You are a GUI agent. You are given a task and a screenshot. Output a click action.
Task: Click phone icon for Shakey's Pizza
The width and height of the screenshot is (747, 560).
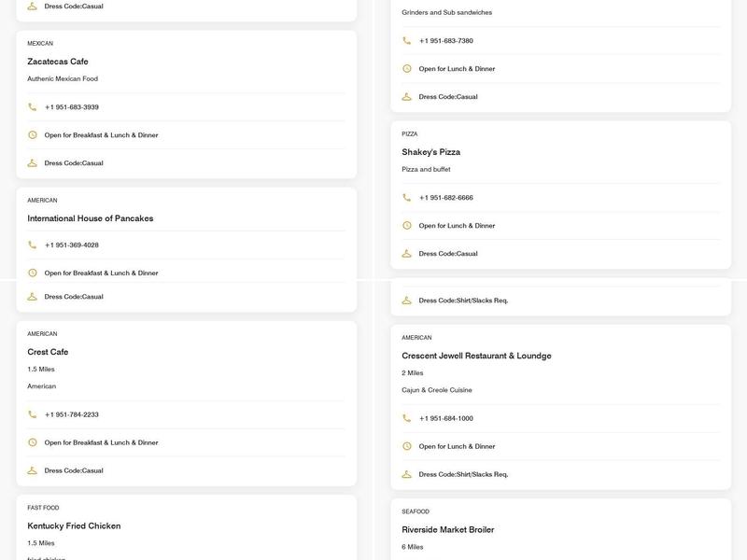(x=406, y=198)
